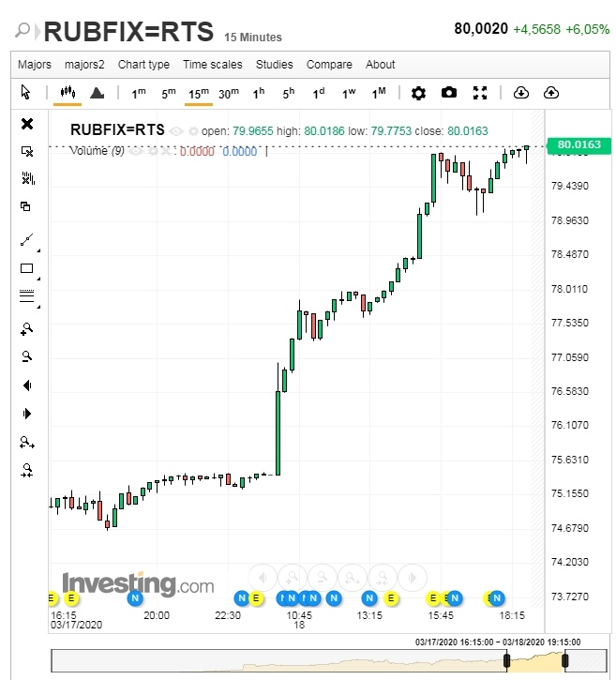Click the zoom in magnifier tool

click(x=27, y=328)
